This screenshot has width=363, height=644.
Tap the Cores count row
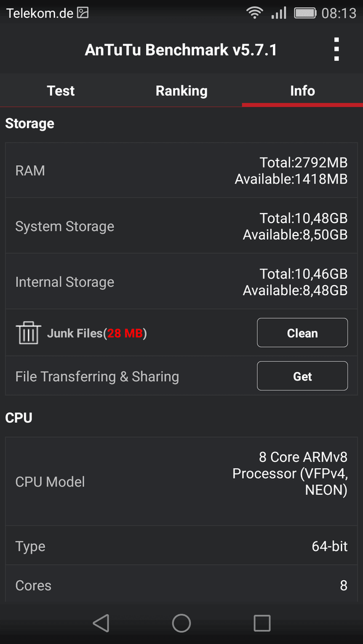point(181,585)
